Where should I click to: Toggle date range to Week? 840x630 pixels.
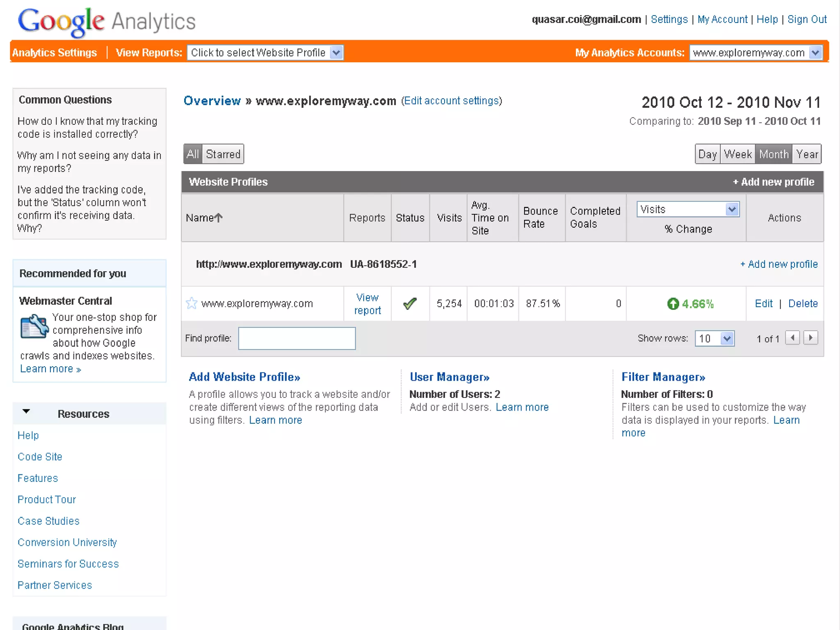point(737,154)
